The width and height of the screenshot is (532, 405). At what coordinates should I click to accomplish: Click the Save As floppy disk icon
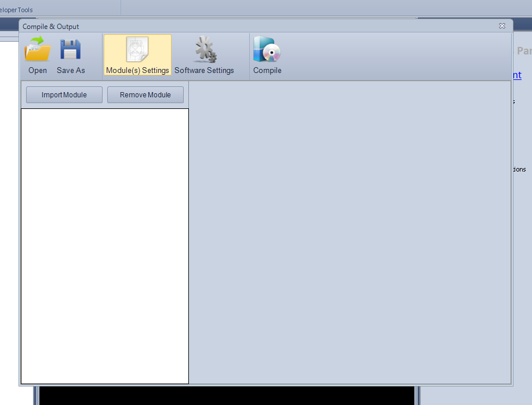[71, 49]
